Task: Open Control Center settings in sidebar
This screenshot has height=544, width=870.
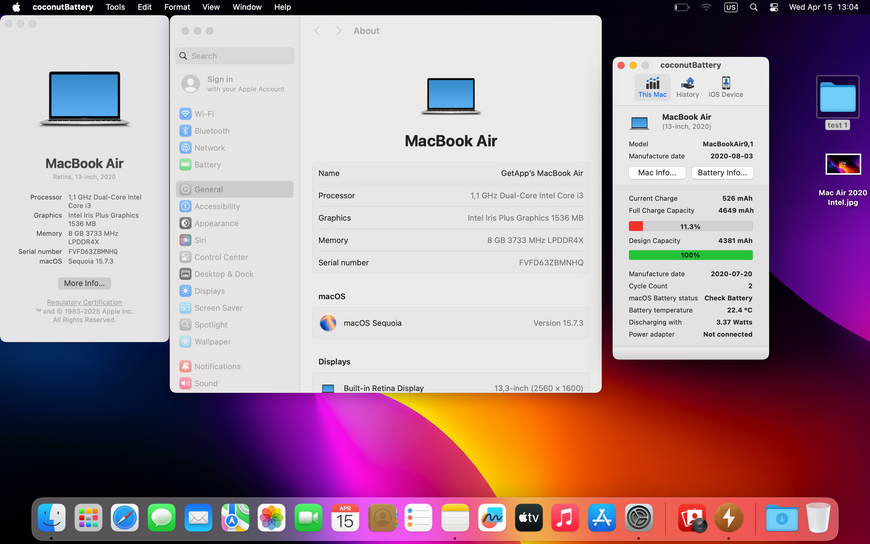Action: click(235, 257)
